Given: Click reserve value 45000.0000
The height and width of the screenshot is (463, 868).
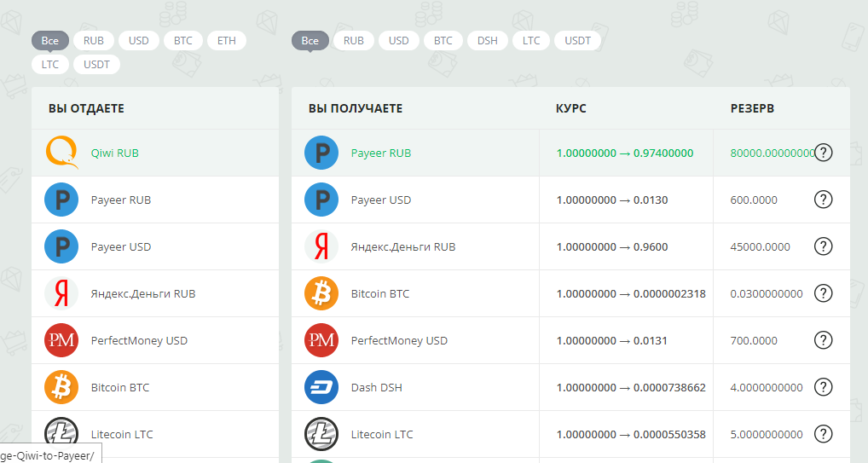Looking at the screenshot, I should (760, 247).
